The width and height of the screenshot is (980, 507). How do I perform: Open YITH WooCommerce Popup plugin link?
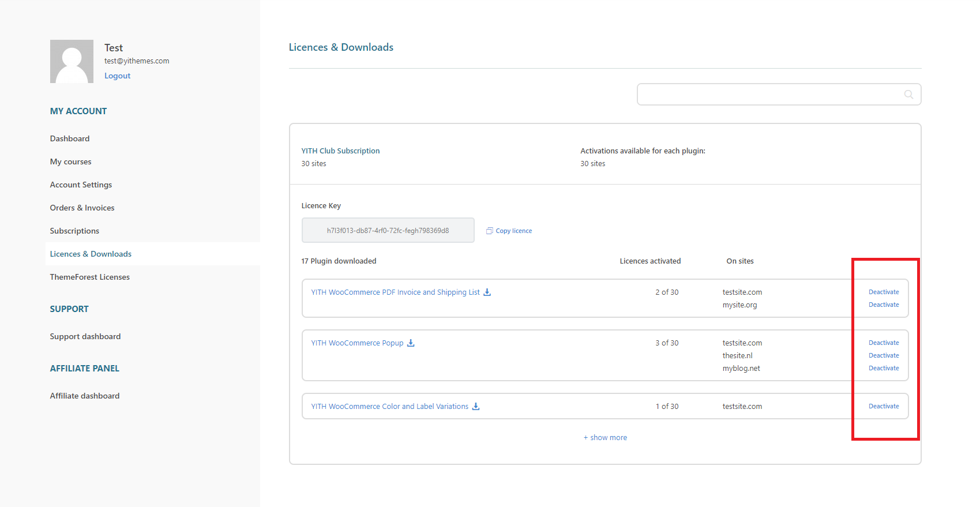357,343
